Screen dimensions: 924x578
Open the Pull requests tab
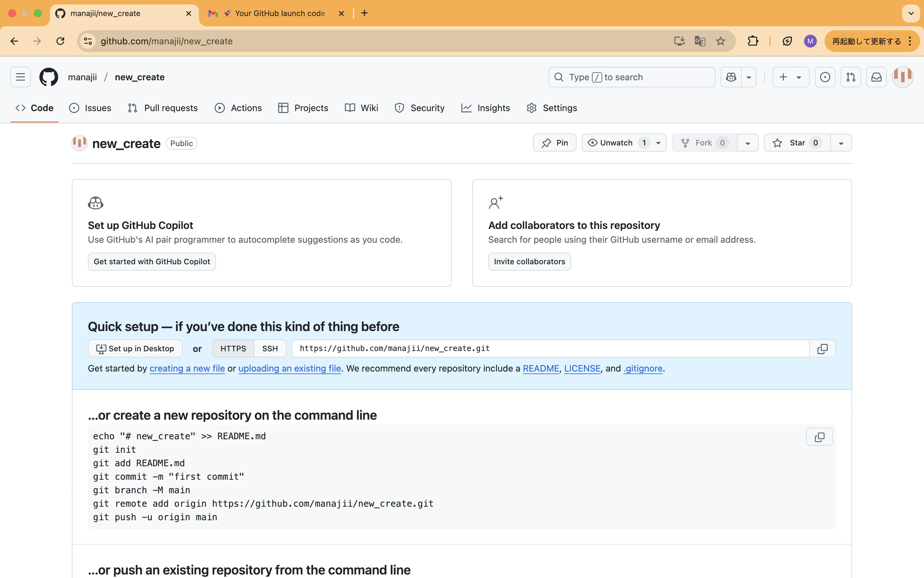coord(163,108)
